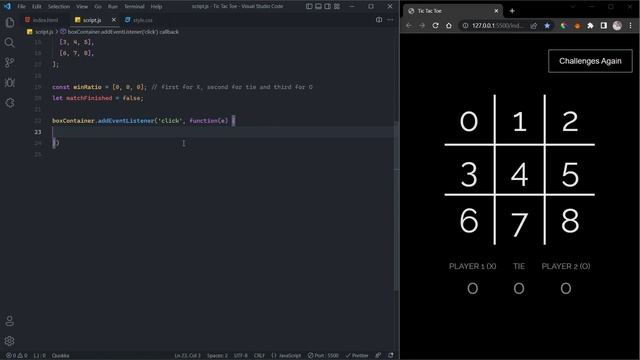
Task: Close the Tic Tac Toe browser tab
Action: (496, 11)
